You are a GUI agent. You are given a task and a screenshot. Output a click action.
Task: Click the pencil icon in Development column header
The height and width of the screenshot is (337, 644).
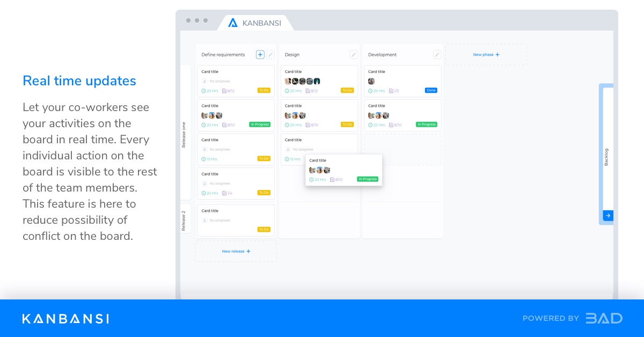[437, 54]
